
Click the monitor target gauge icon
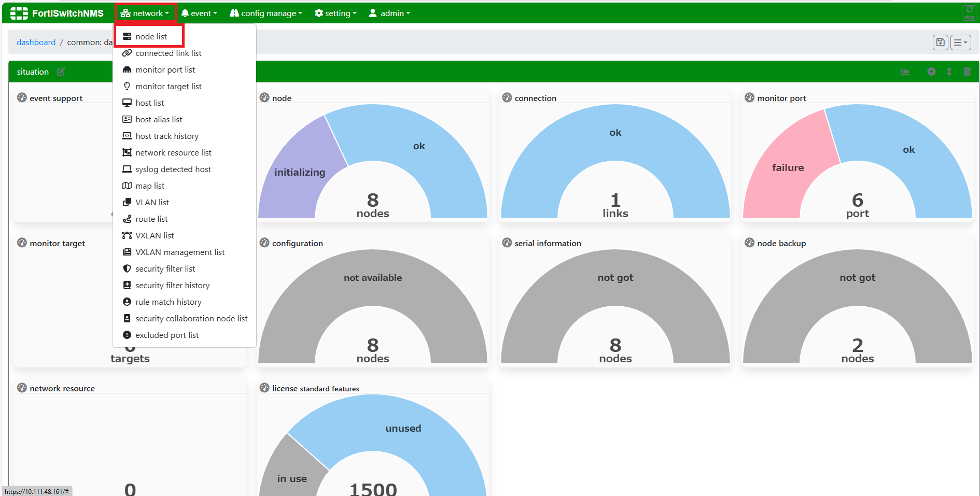click(x=22, y=243)
